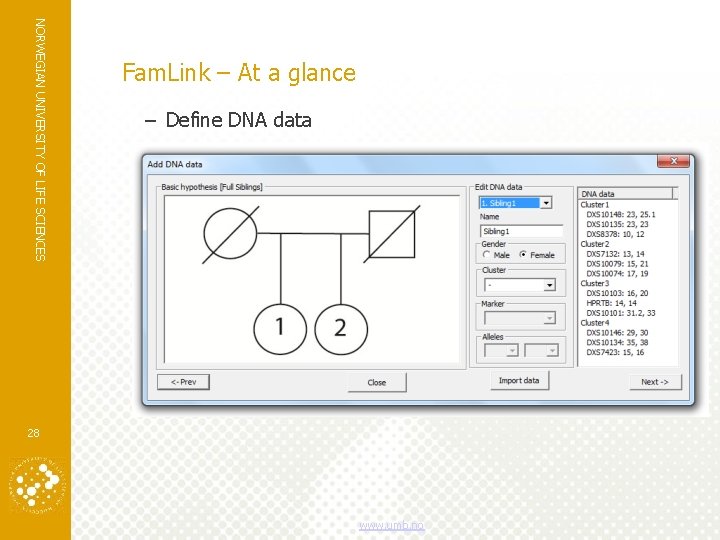
Task: Select the DXS10074: 17, 19 entry
Action: tap(617, 274)
